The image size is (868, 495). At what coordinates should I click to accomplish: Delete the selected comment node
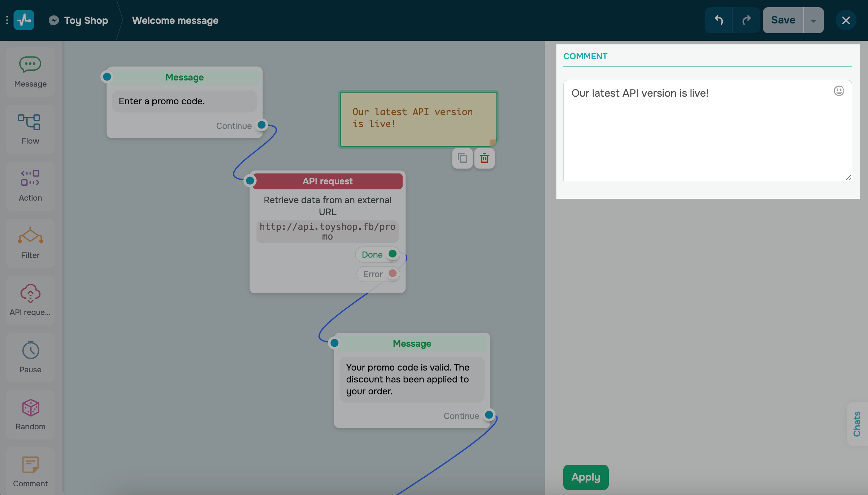click(484, 157)
